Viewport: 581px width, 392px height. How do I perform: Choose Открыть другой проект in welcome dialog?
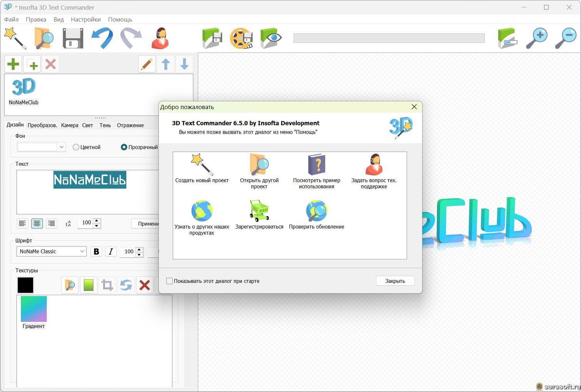[x=259, y=171]
